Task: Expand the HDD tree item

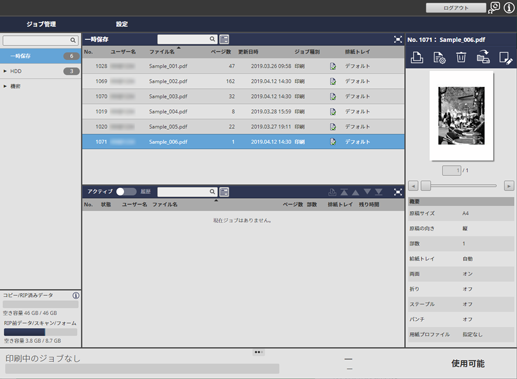Action: tap(5, 71)
